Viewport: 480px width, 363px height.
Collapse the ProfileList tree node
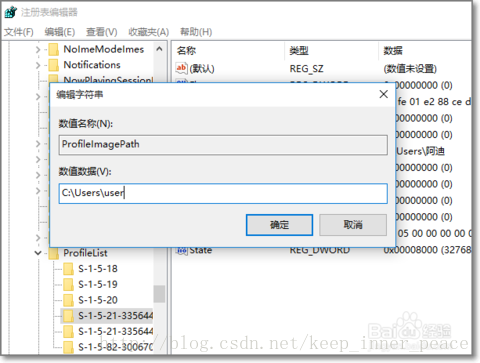38,253
